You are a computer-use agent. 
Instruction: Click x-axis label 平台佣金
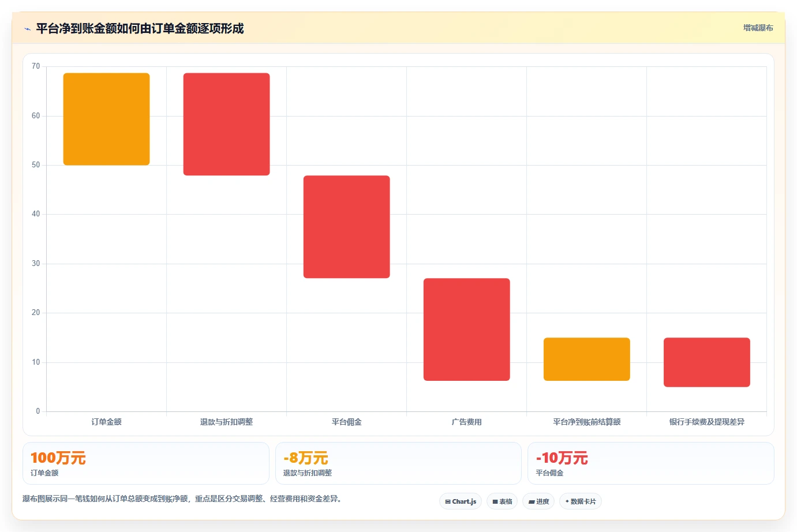click(347, 422)
